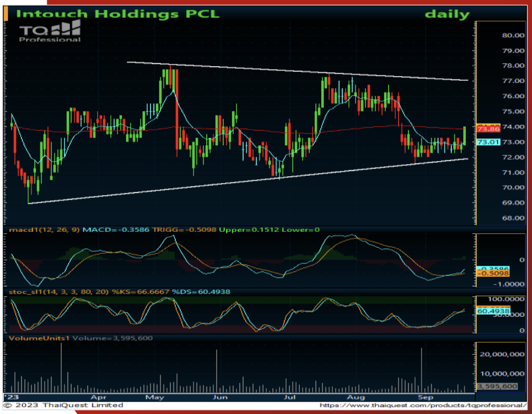Viewport: 532px width, 414px height.
Task: Click the 80.00 price axis label
Action: point(514,35)
